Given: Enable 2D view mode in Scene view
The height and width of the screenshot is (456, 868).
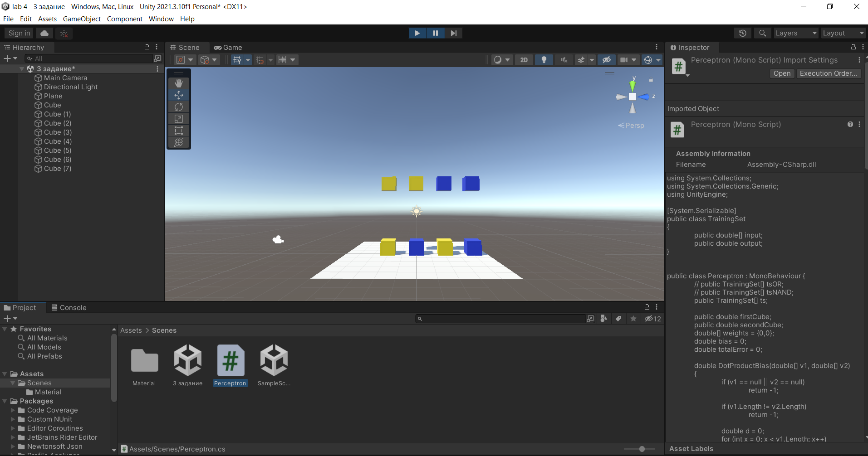Looking at the screenshot, I should pos(524,59).
